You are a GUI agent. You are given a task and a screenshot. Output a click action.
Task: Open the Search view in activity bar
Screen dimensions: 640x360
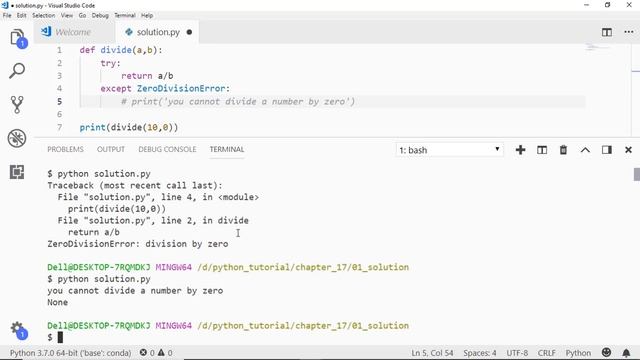pos(17,71)
